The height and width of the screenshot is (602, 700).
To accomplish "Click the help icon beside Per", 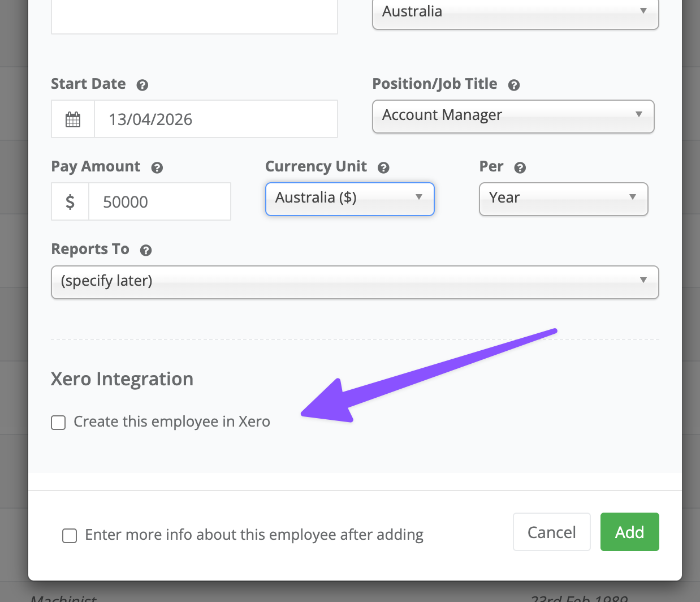I will (x=520, y=167).
